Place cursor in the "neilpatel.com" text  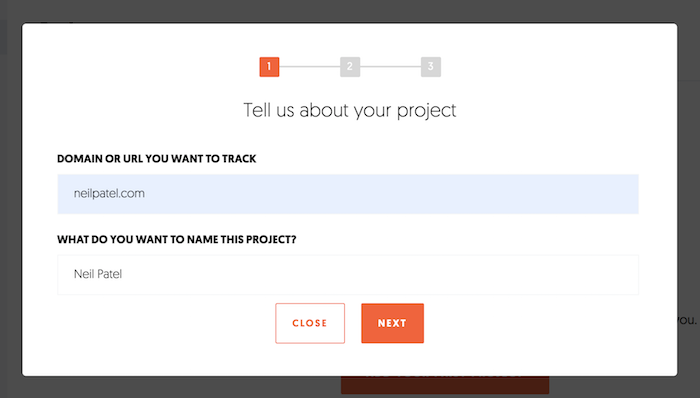[x=109, y=194]
